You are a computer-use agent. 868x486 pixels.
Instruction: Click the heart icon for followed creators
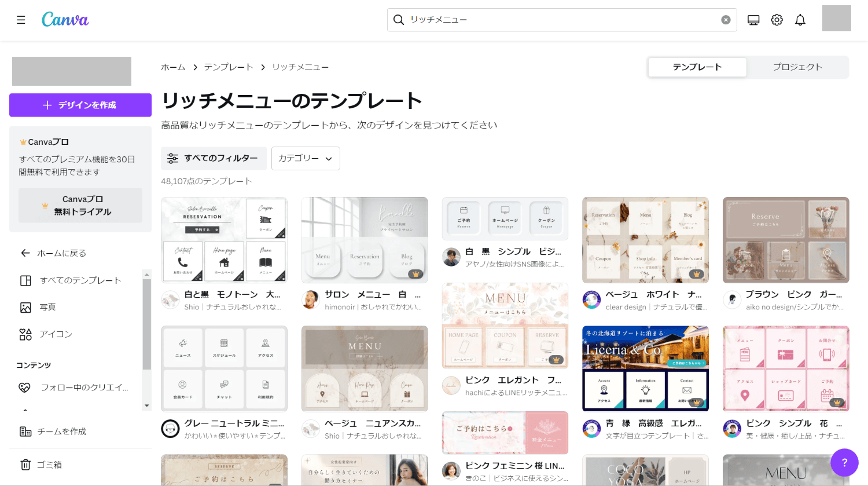pyautogui.click(x=24, y=388)
